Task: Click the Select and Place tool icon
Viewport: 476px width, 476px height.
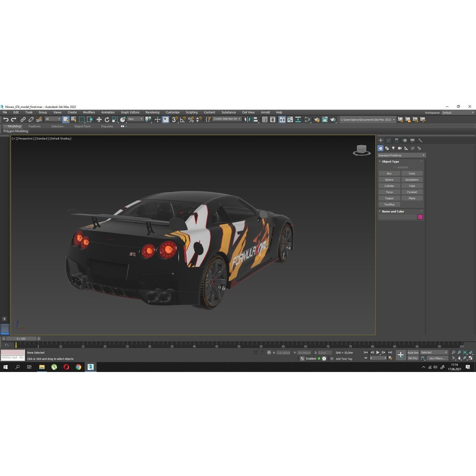Action: [x=123, y=119]
